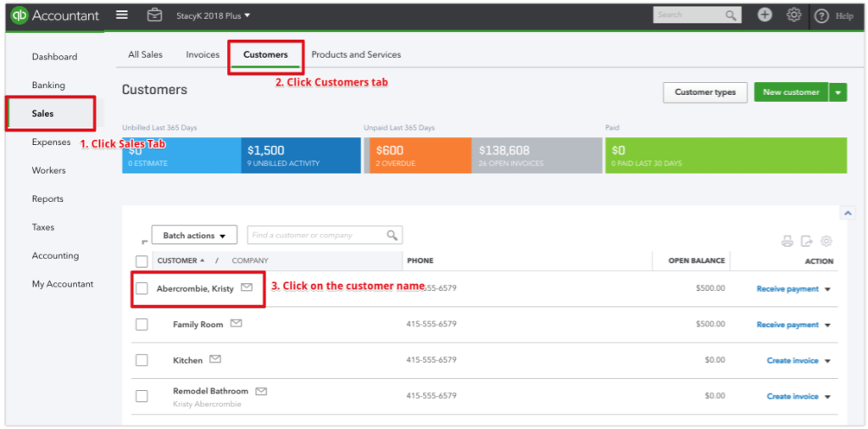This screenshot has height=429, width=868.
Task: Open Reports in left navigation
Action: click(x=47, y=198)
